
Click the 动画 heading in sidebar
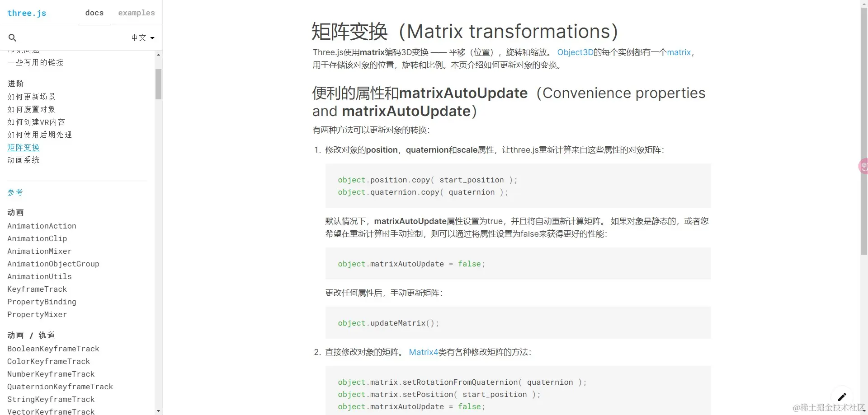[15, 213]
